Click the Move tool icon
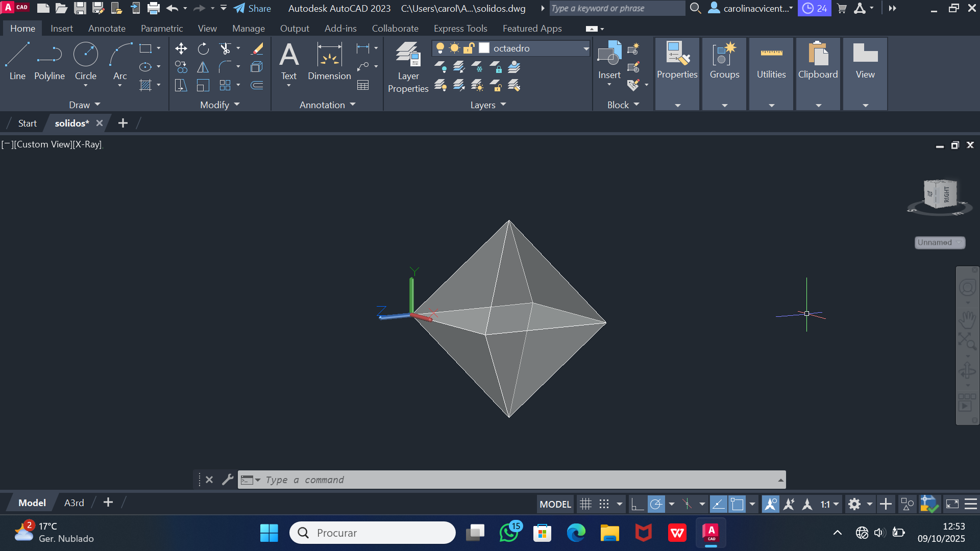Screen dimensions: 980x551 pos(181,48)
